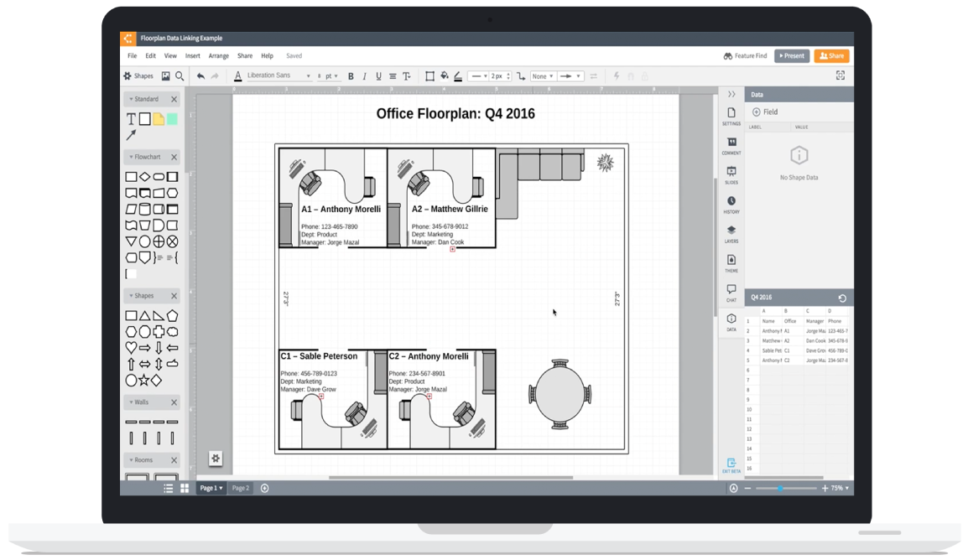Toggle underline formatting

point(378,76)
